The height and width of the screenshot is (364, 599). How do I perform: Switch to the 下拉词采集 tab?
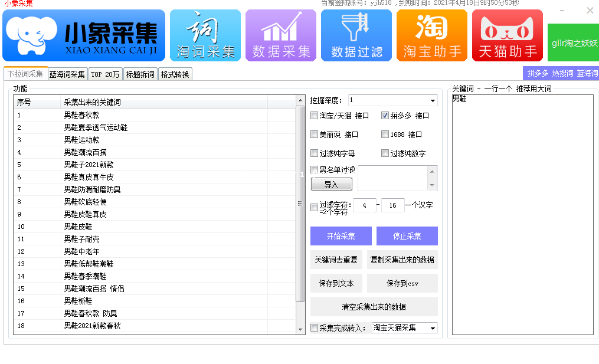tap(25, 74)
